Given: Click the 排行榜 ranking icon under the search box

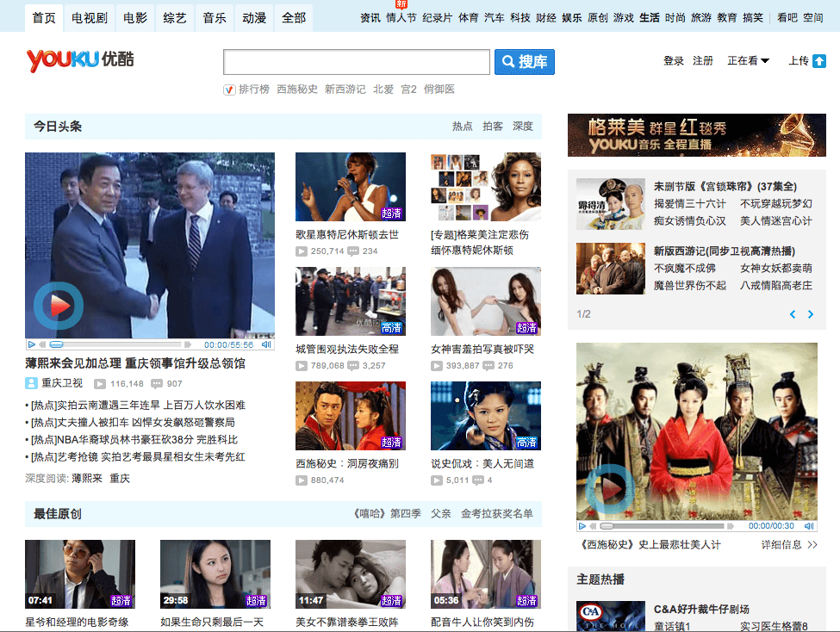Looking at the screenshot, I should tap(229, 90).
